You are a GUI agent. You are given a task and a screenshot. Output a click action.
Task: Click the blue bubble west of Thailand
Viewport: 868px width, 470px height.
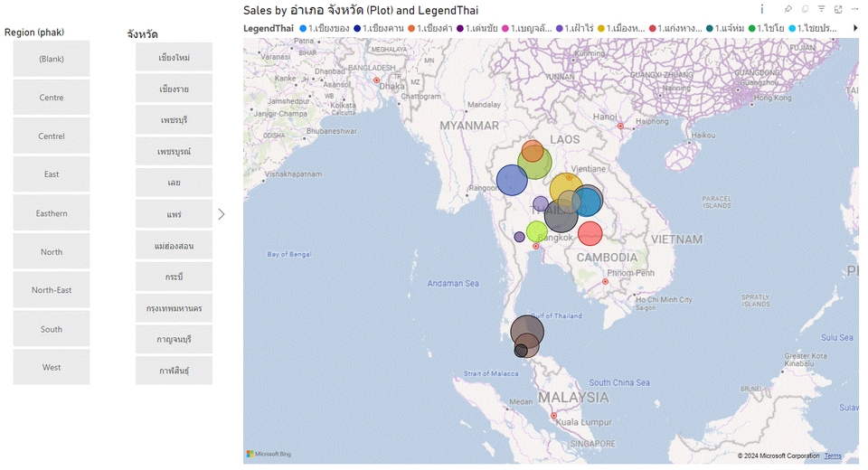pyautogui.click(x=510, y=181)
